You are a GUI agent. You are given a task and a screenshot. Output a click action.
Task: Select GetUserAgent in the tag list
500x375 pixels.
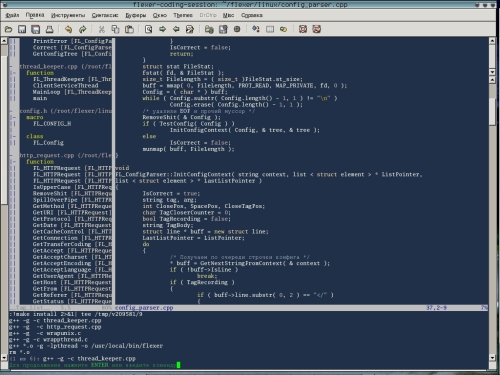53,276
